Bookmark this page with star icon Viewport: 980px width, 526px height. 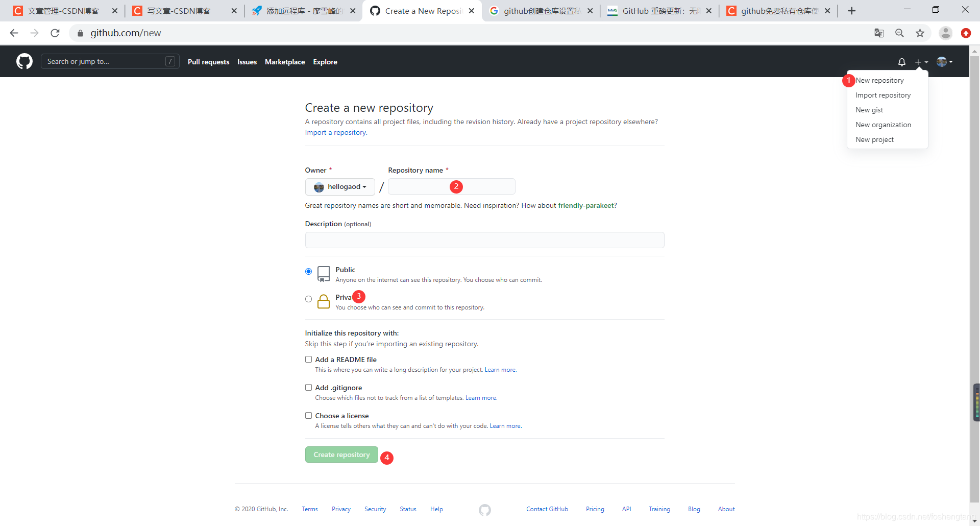click(920, 33)
